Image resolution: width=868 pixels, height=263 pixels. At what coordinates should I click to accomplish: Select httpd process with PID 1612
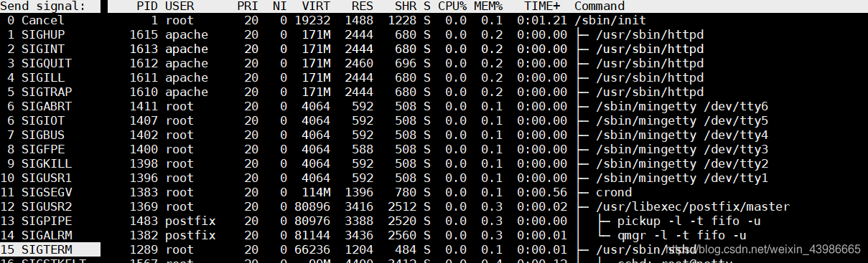487,63
